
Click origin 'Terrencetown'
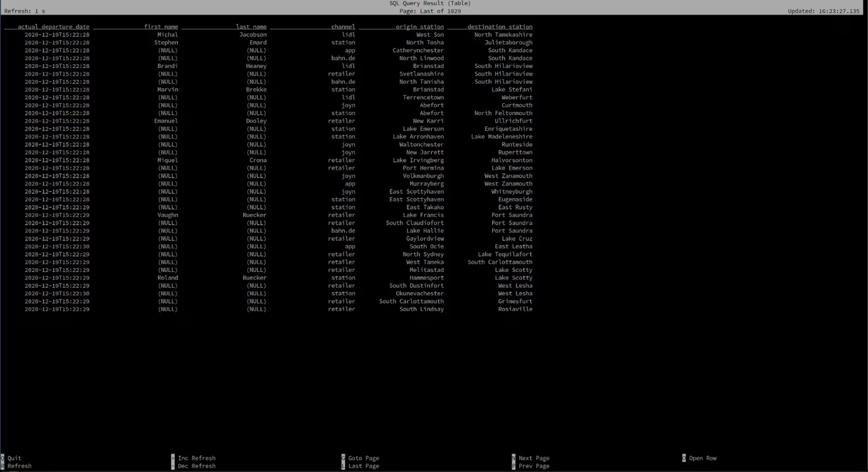pyautogui.click(x=423, y=97)
